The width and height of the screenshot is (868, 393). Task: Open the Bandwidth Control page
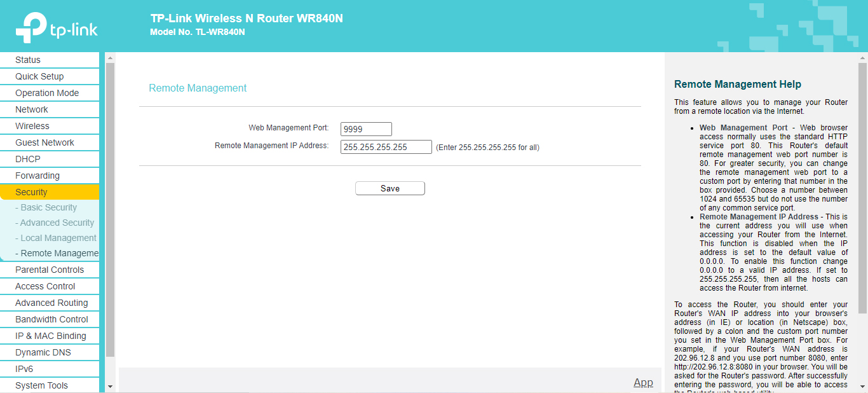point(51,319)
